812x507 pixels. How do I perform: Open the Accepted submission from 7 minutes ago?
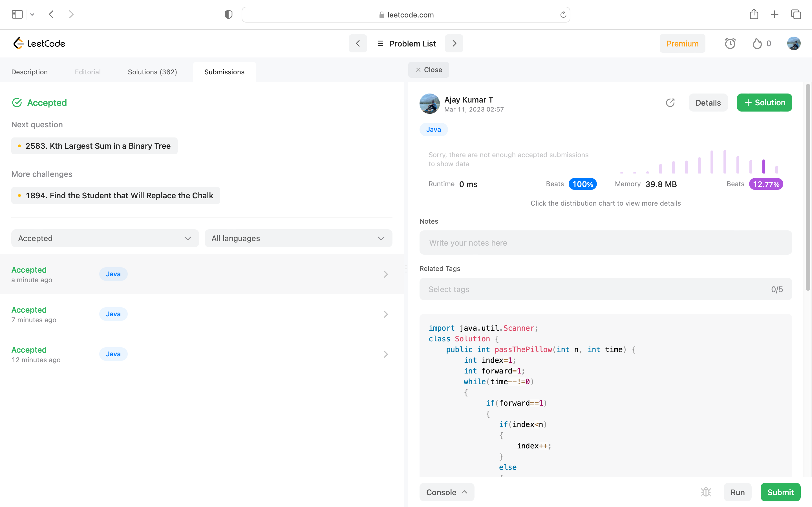coord(201,314)
